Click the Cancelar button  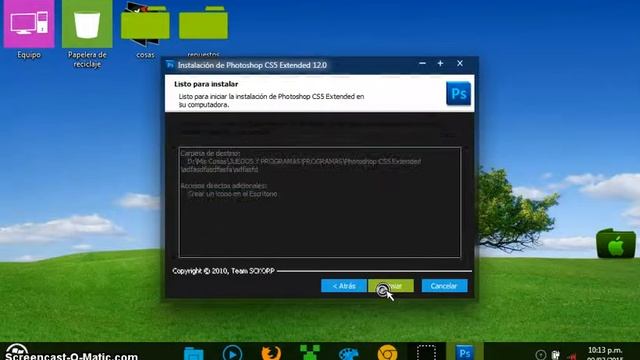point(444,286)
